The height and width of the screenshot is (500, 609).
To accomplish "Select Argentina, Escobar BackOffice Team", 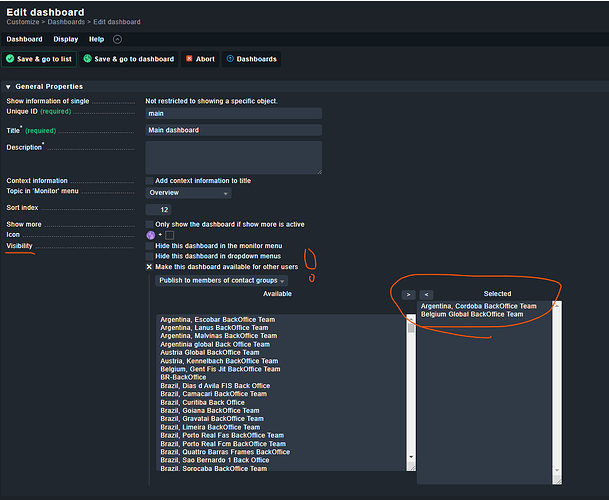I will [x=218, y=320].
